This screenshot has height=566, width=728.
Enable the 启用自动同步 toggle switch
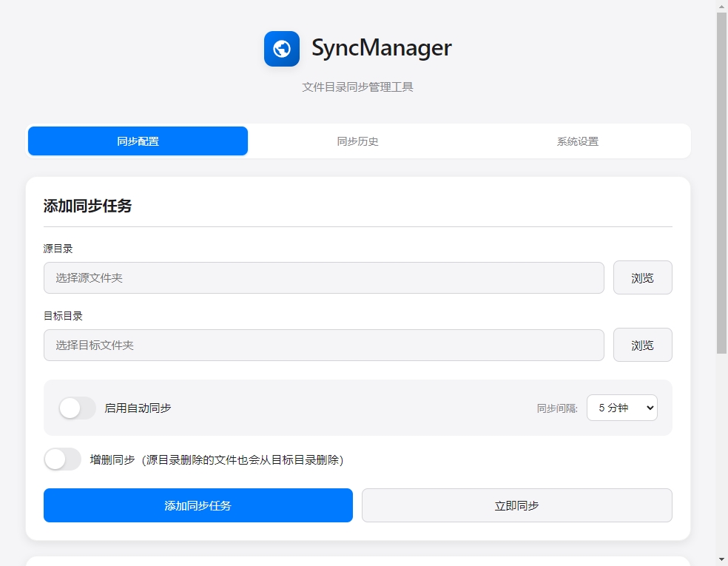coord(78,408)
